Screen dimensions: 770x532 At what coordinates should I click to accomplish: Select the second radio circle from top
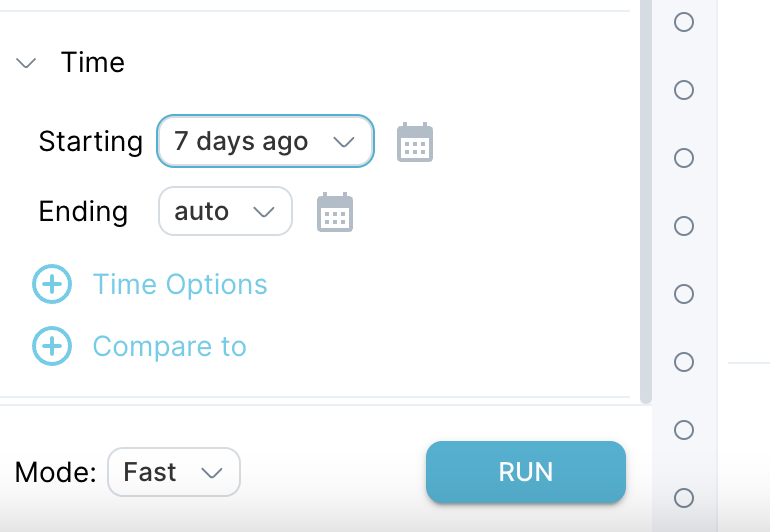click(684, 90)
